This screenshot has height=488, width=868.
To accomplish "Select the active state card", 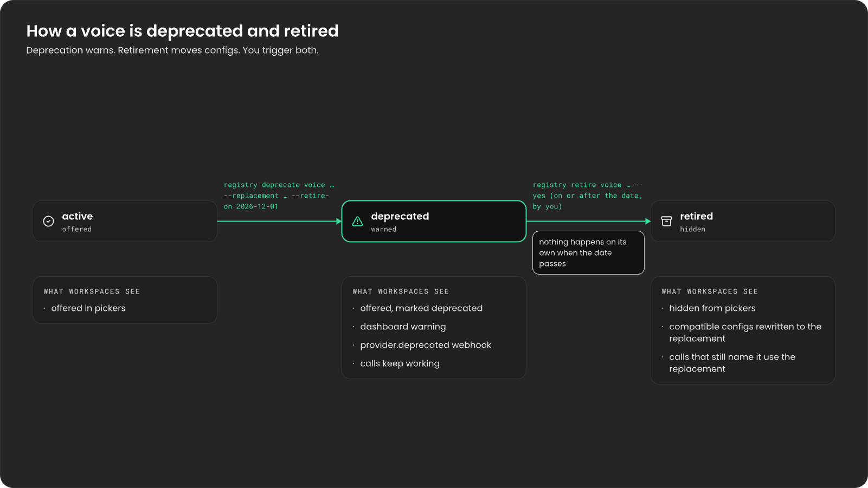I will pos(125,221).
